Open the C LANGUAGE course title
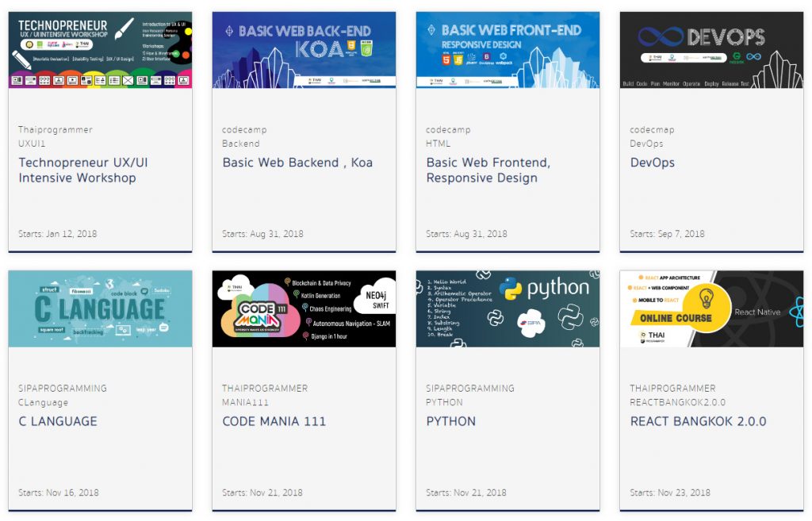The height and width of the screenshot is (521, 812). click(58, 421)
